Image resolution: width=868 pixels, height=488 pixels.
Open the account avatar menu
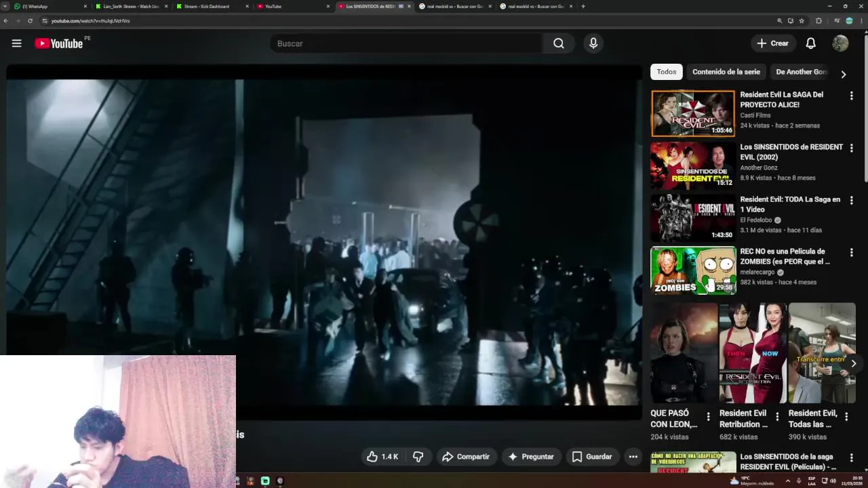(840, 43)
